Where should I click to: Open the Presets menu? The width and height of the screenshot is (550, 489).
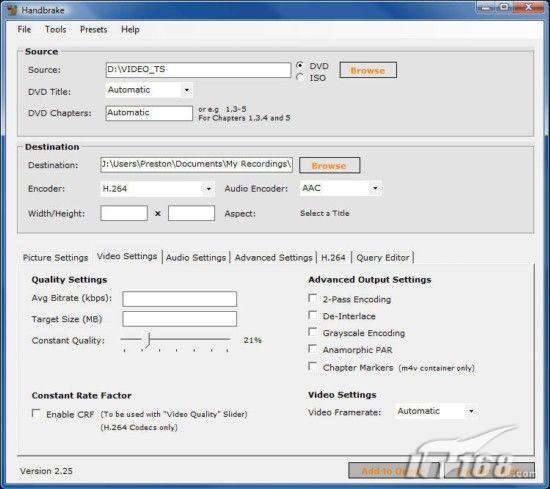point(93,29)
